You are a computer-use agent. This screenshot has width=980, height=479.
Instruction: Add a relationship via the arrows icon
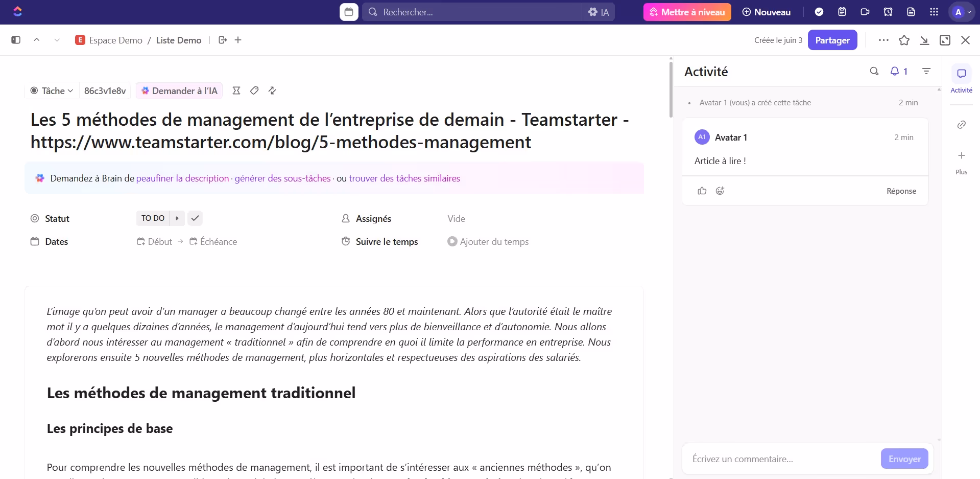pyautogui.click(x=272, y=90)
